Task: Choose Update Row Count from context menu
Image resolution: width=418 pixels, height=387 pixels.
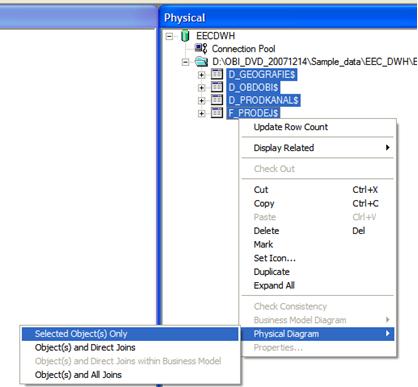Action: (318, 127)
